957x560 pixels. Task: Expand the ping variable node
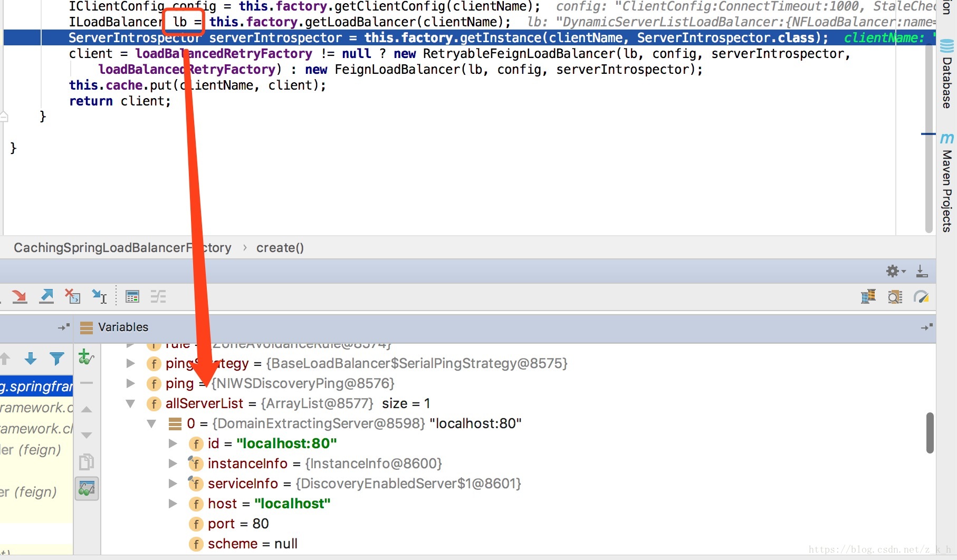point(131,383)
